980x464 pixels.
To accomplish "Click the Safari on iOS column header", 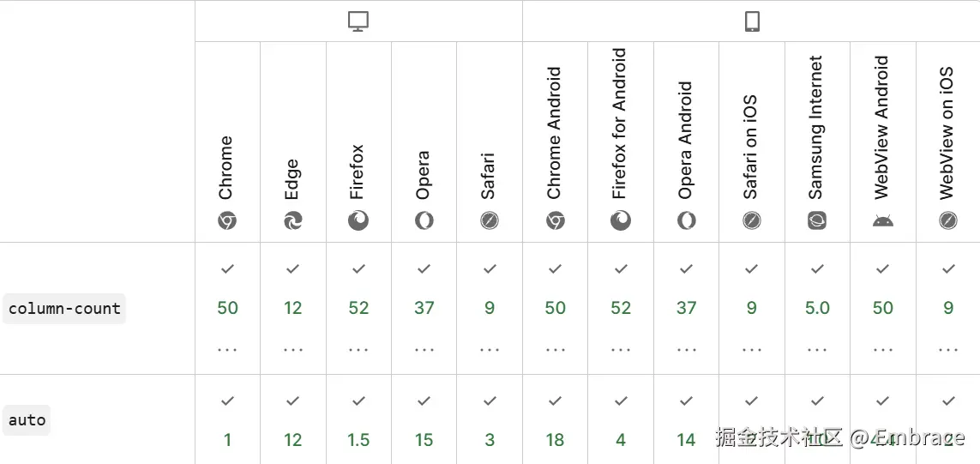I will point(751,146).
